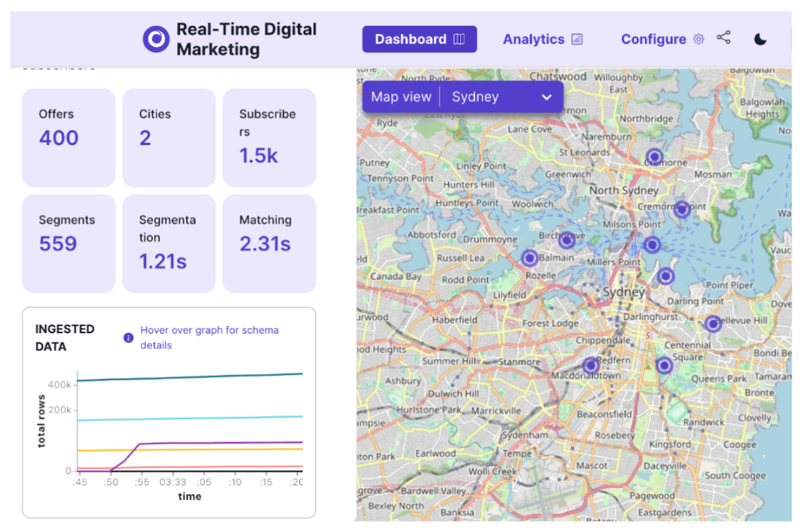Open the share options icon
This screenshot has height=532, width=803.
[724, 38]
